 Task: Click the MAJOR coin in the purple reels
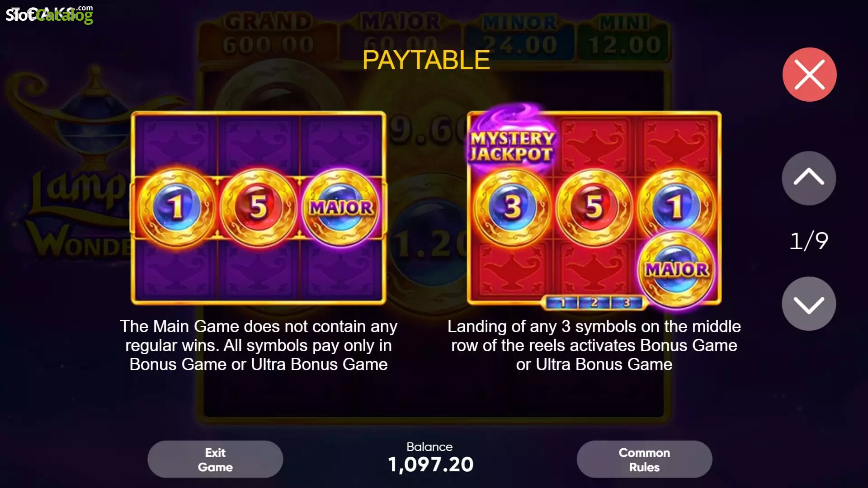point(341,207)
